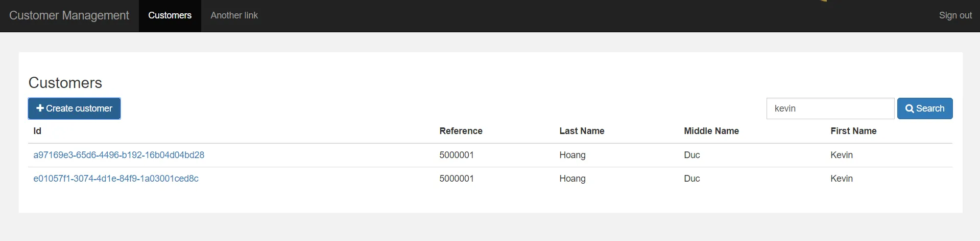
Task: Open Another link in the navbar
Action: 234,15
